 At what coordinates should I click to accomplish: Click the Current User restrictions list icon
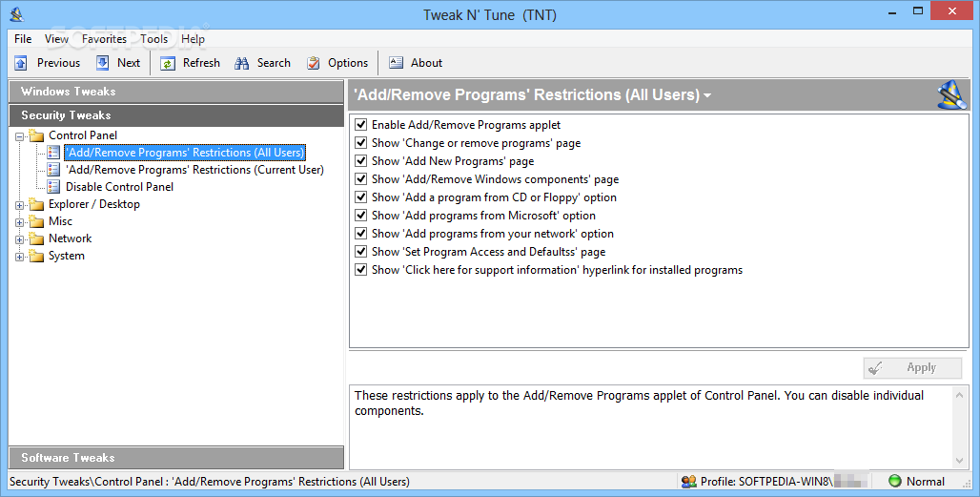53,170
